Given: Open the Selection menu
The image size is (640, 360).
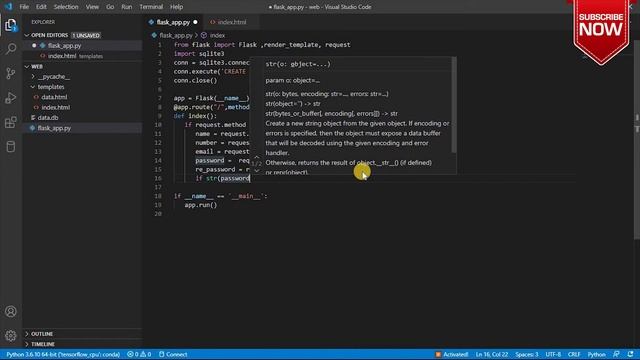Looking at the screenshot, I should point(66,7).
